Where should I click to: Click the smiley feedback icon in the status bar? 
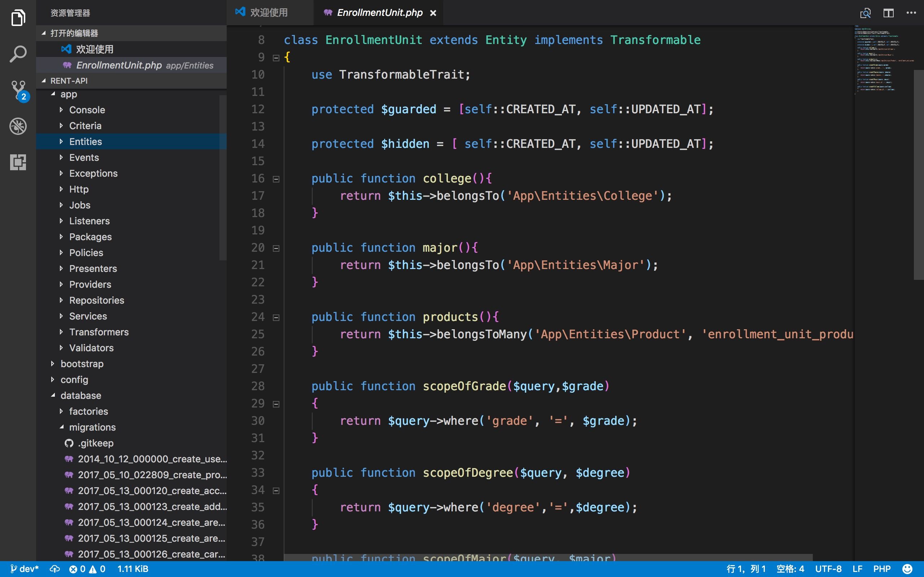click(907, 569)
